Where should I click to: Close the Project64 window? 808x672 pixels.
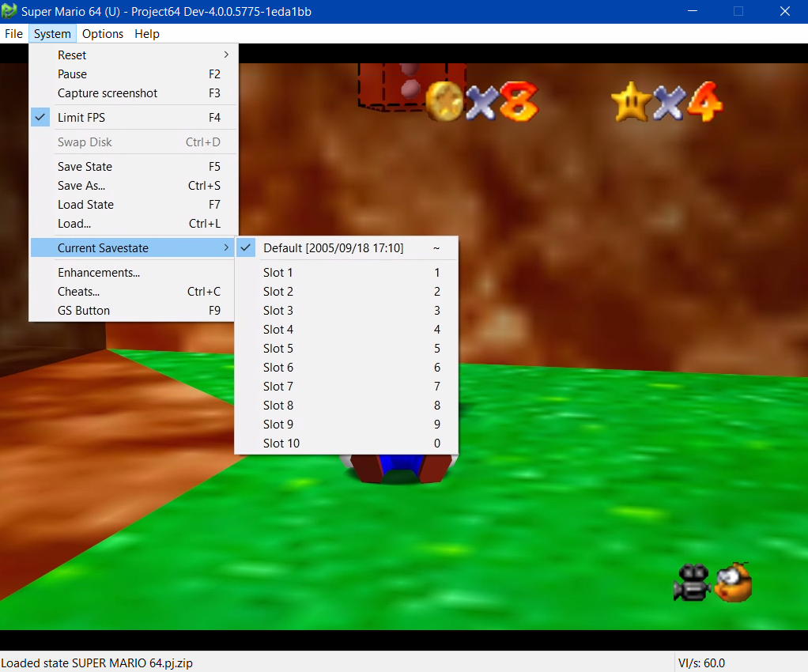(x=785, y=11)
